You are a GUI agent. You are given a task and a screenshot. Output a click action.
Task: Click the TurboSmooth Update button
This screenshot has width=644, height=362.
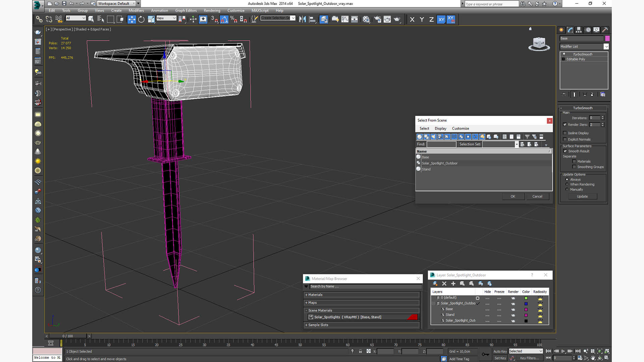pos(582,196)
